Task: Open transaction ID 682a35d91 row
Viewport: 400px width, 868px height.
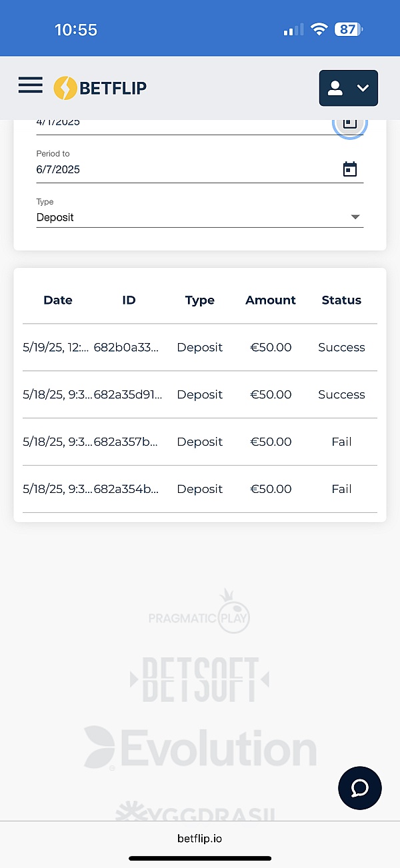Action: pos(200,394)
